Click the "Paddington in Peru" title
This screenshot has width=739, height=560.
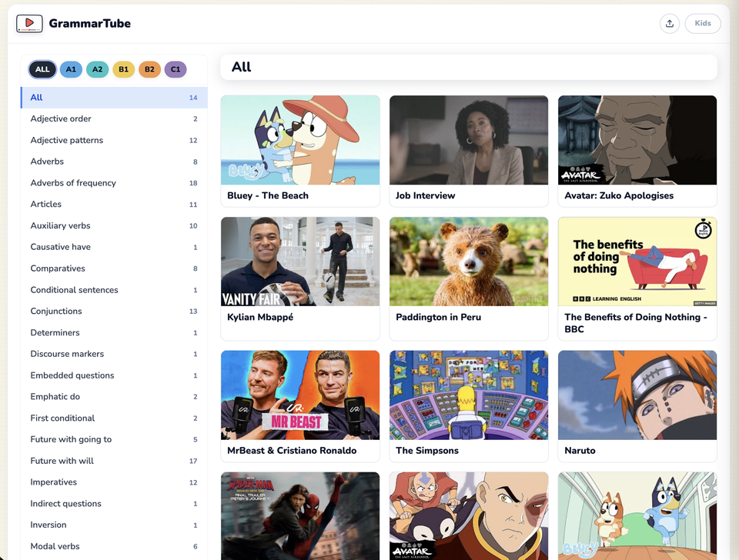click(438, 317)
